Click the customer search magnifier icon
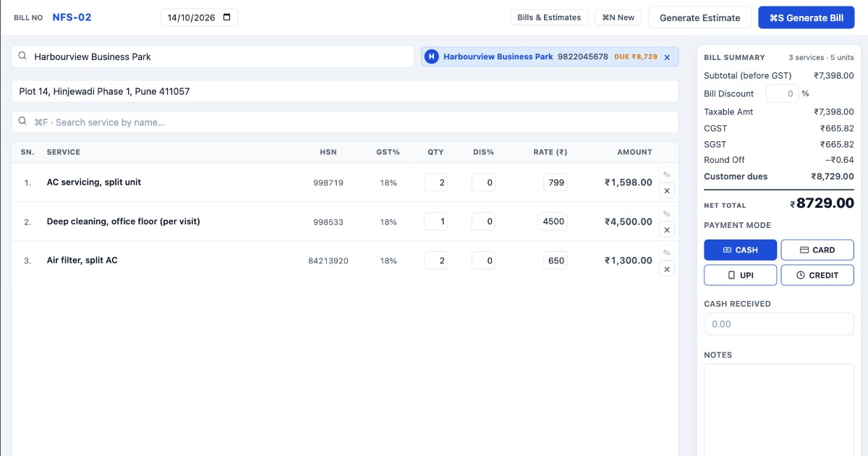868x456 pixels. tap(23, 56)
